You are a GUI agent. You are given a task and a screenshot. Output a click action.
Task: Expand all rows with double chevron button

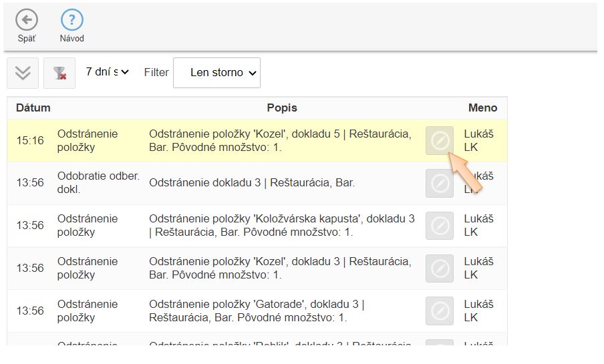23,73
